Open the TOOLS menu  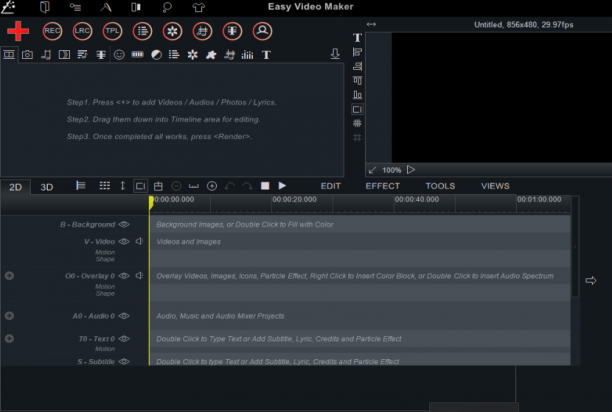(x=440, y=186)
